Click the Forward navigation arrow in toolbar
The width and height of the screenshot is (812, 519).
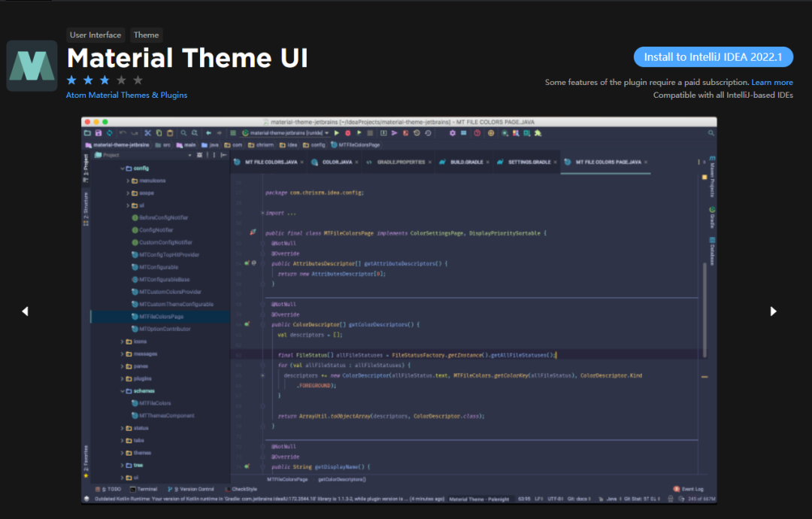point(219,133)
